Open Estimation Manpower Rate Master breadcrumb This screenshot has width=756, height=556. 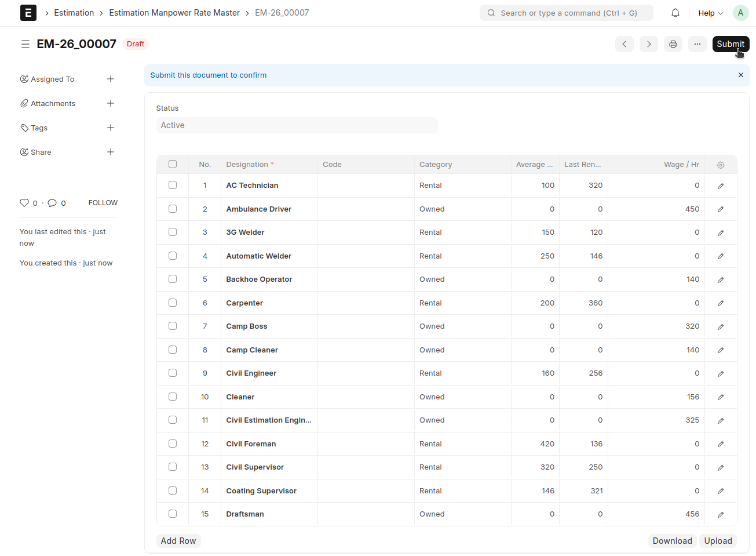point(174,13)
